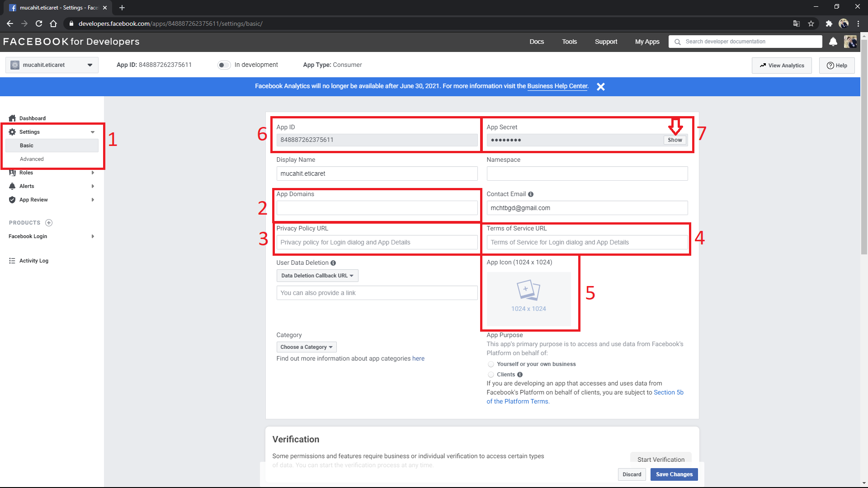This screenshot has width=868, height=488.
Task: Click the Display Name field
Action: coord(377,174)
